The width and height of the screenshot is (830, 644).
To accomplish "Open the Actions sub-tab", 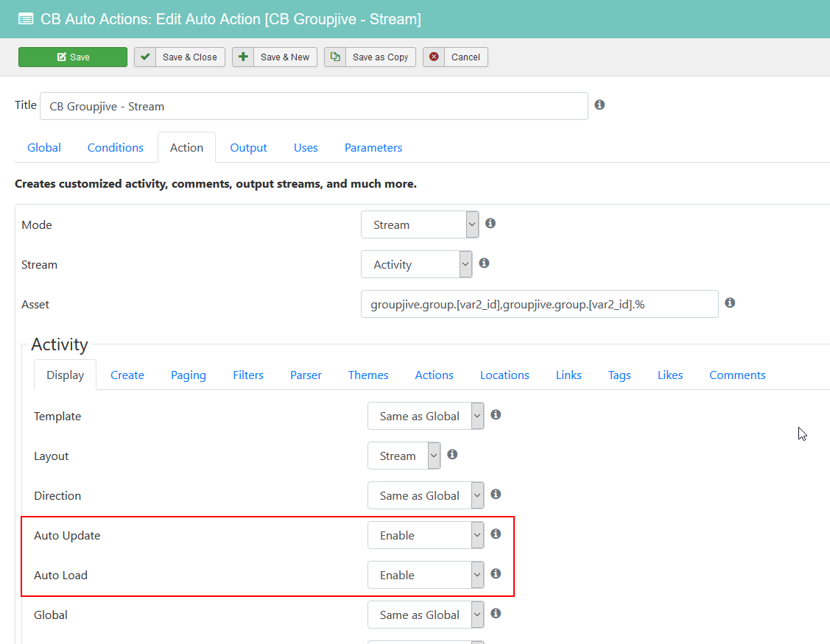I will click(434, 375).
